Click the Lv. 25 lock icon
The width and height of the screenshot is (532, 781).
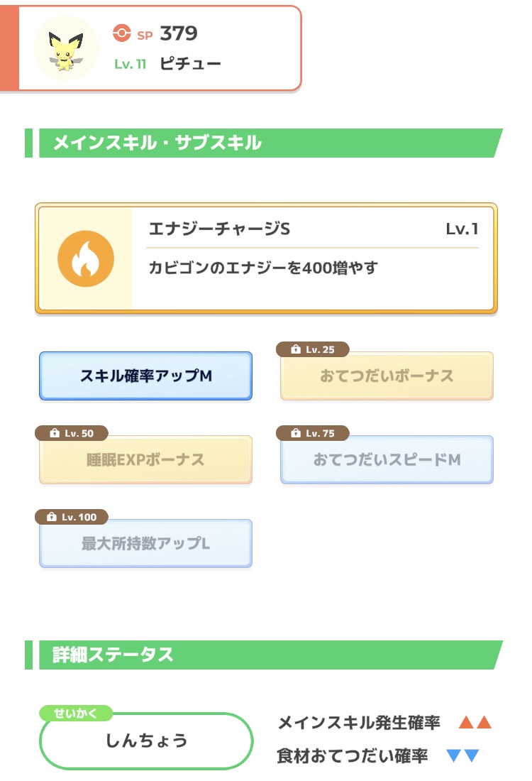click(x=294, y=349)
